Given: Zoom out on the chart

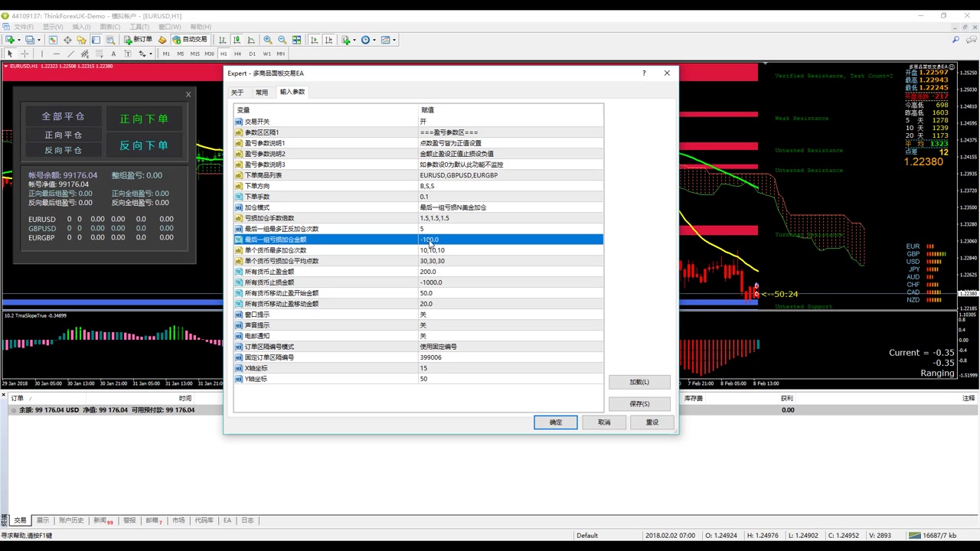Looking at the screenshot, I should coord(283,40).
